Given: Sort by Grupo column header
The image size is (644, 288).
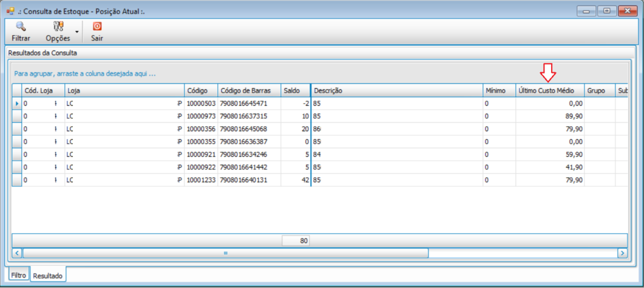Looking at the screenshot, I should tap(600, 91).
